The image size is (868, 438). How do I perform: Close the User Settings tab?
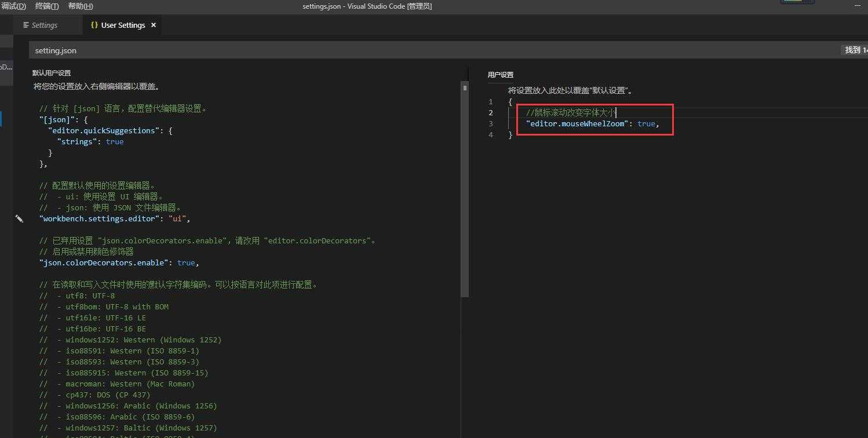(154, 25)
